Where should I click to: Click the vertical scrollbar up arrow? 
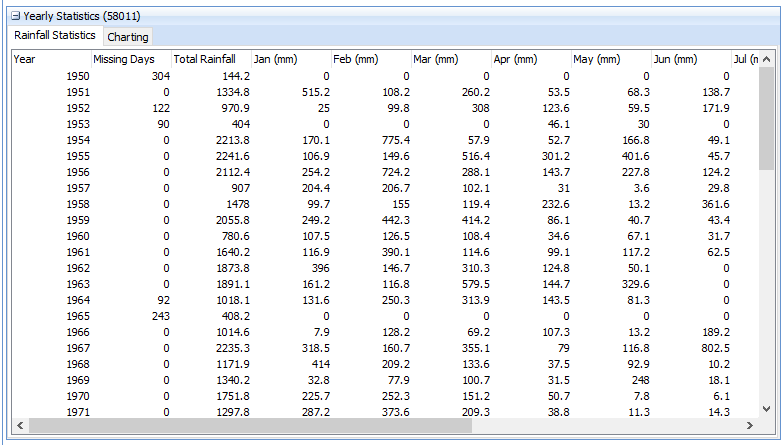pos(767,59)
